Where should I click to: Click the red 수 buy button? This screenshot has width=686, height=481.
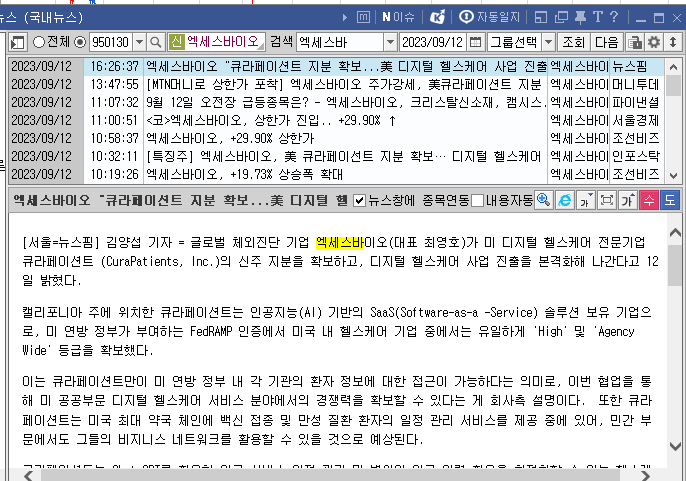click(x=649, y=200)
